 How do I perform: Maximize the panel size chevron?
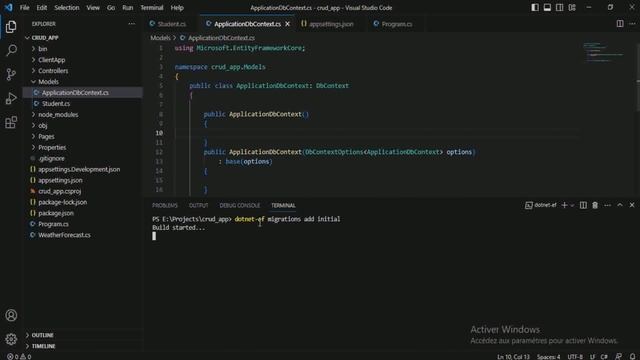pyautogui.click(x=620, y=205)
